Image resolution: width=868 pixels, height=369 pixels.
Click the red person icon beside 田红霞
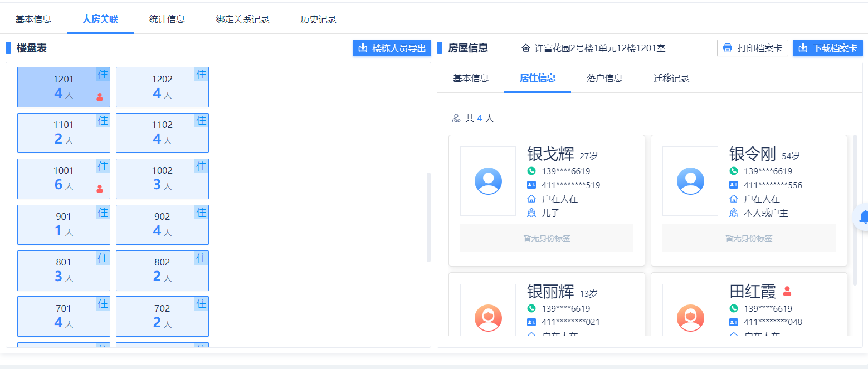tap(787, 291)
